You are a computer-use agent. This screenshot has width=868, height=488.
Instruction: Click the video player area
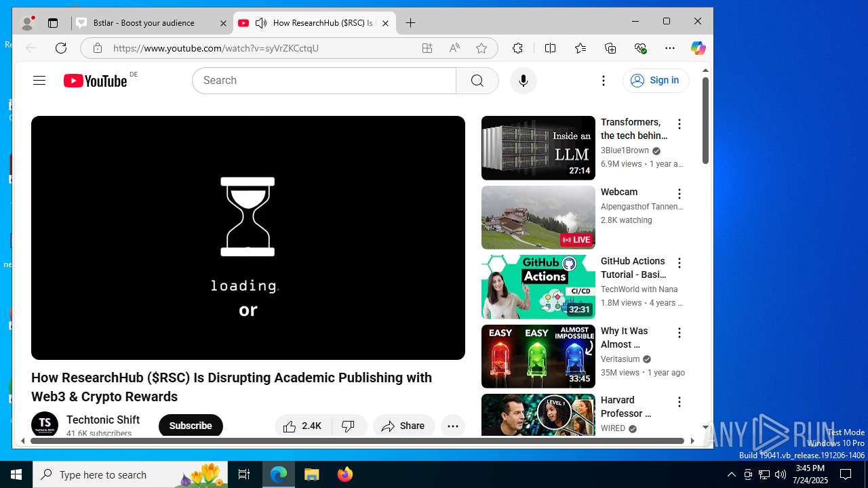coord(248,238)
